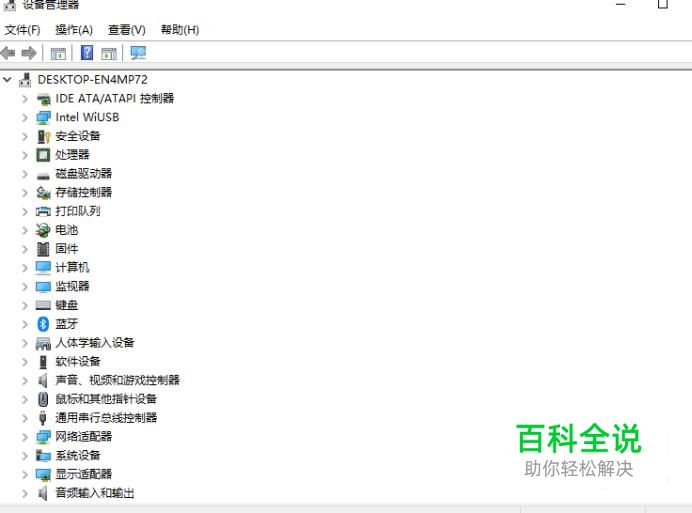
Task: Open the 文件(F) menu
Action: point(23,30)
